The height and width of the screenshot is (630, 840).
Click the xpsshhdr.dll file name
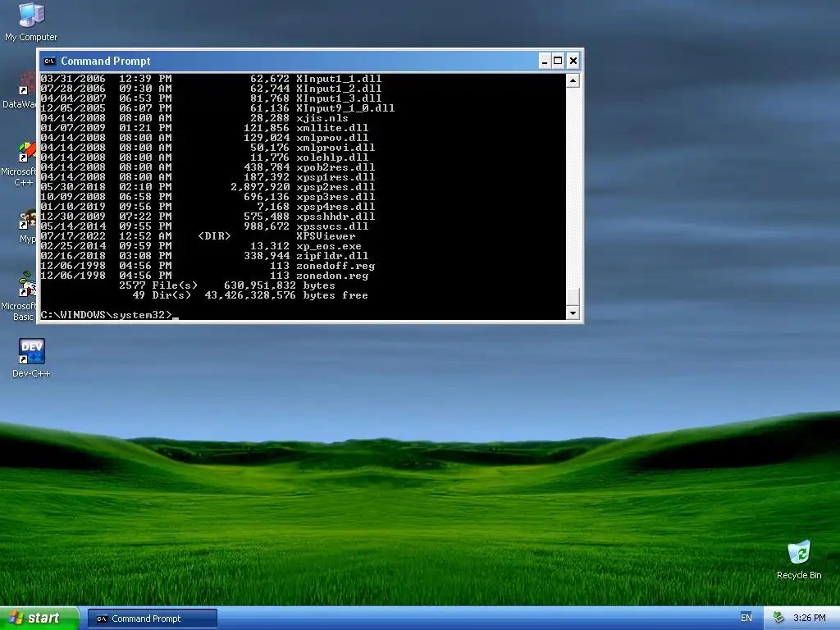tap(336, 217)
